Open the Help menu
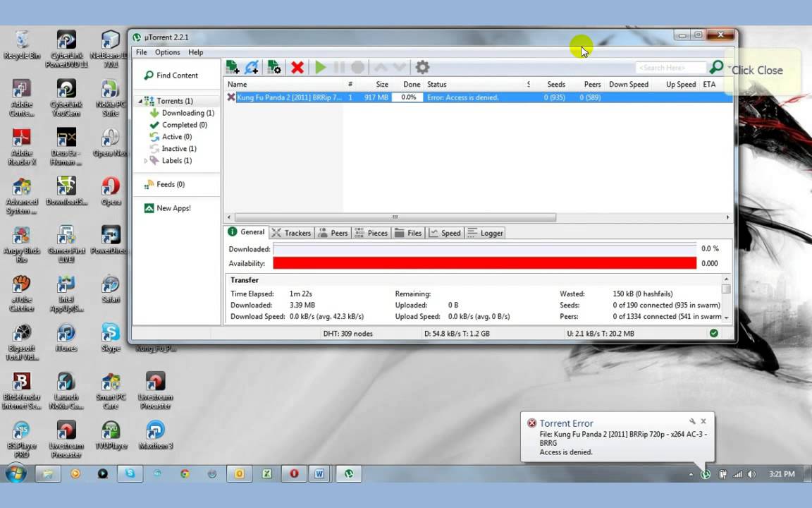This screenshot has width=812, height=508. click(x=195, y=52)
